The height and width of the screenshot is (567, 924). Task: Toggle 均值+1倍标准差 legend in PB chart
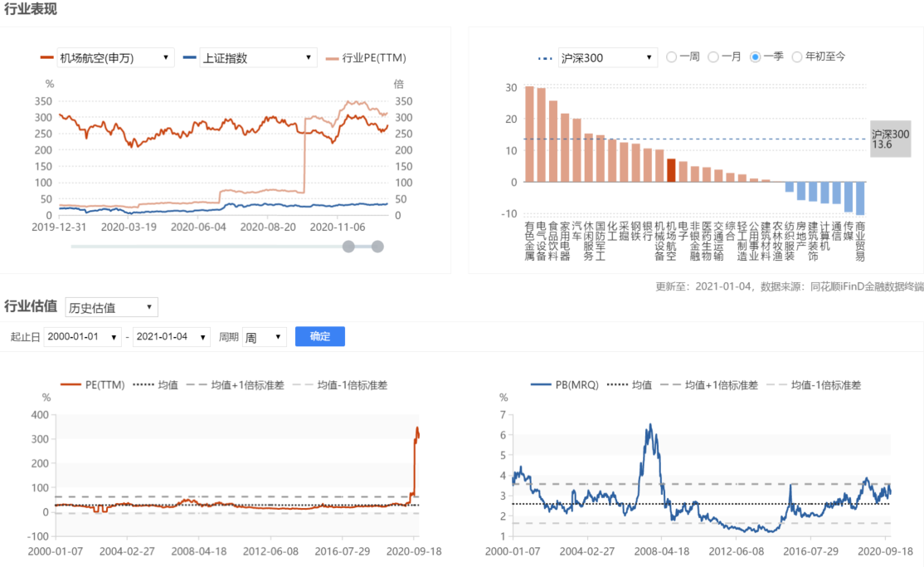click(672, 385)
